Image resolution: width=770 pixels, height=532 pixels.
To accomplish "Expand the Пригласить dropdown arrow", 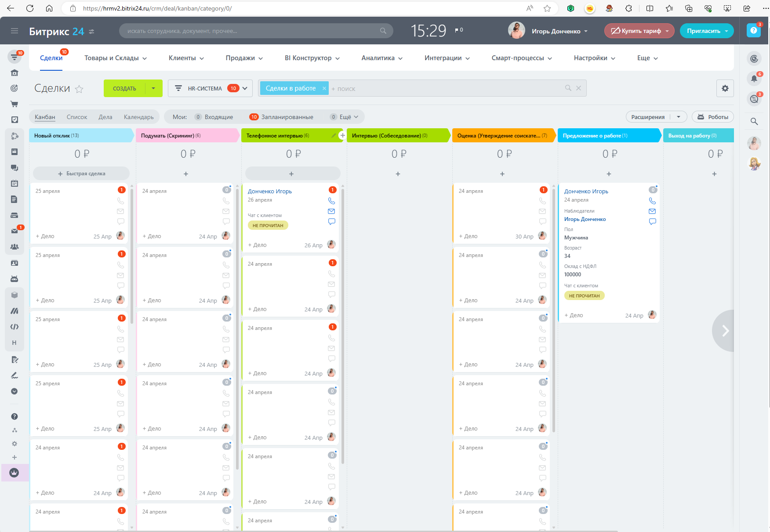I will (x=726, y=31).
